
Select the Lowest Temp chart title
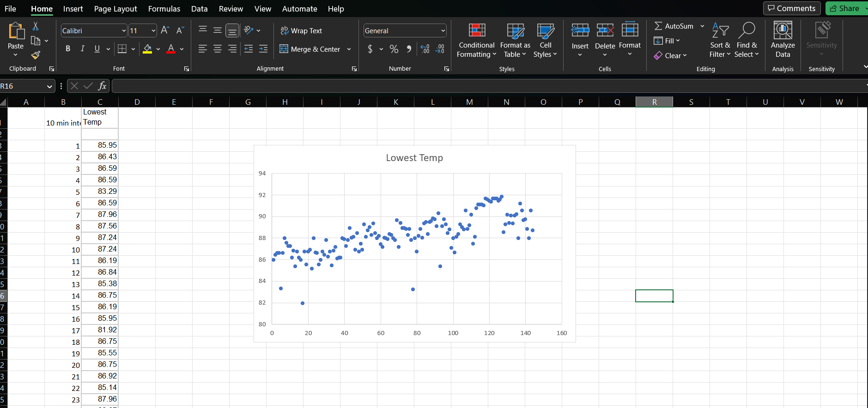pos(414,158)
